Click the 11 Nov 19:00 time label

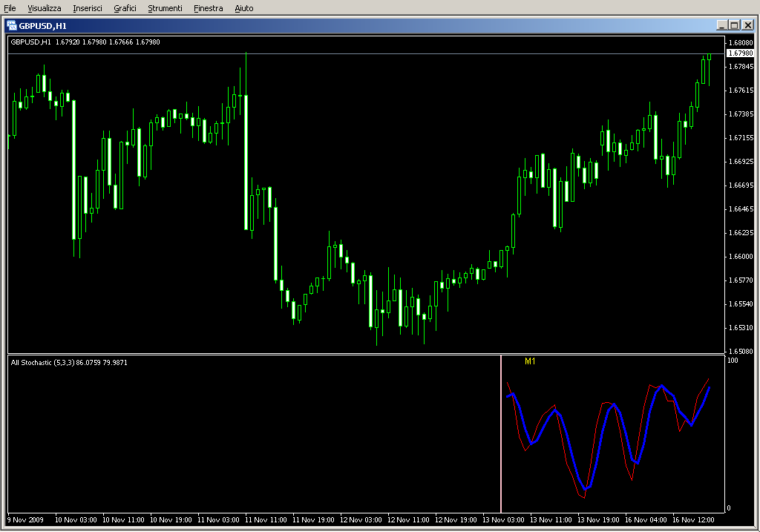[313, 520]
